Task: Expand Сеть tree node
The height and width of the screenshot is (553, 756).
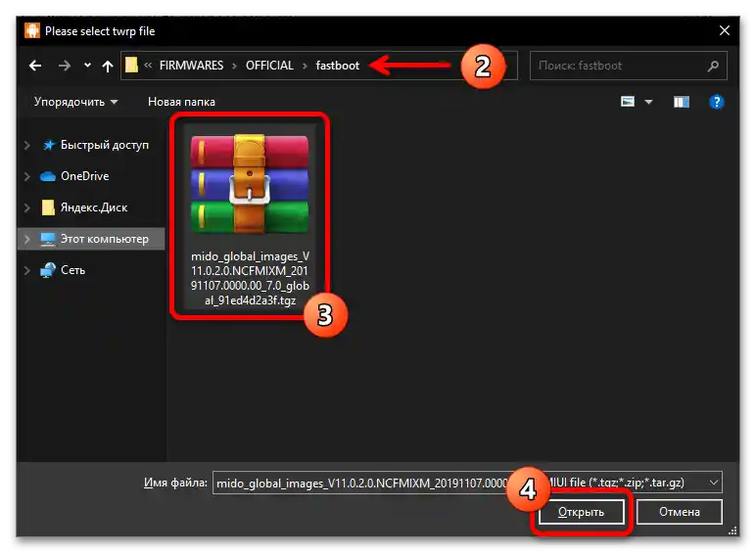Action: click(x=27, y=270)
